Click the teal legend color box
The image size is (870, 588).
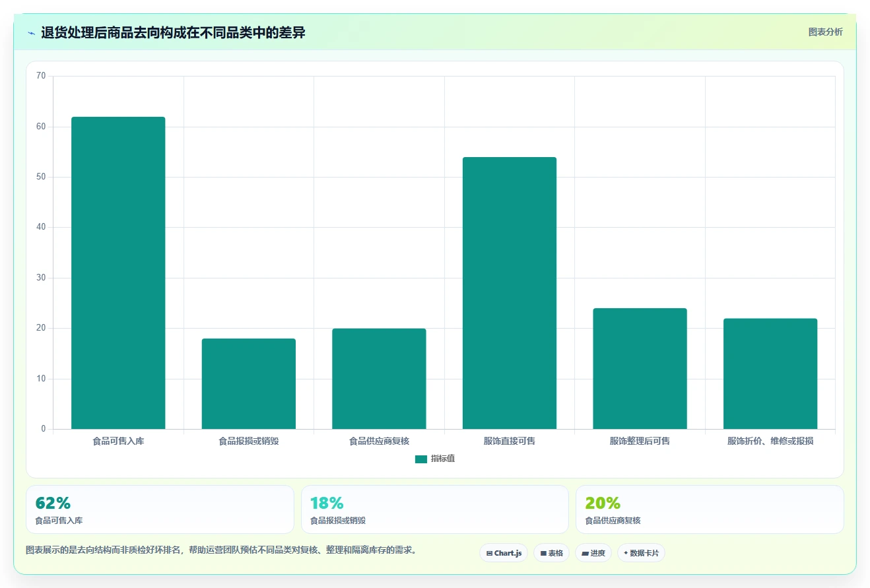[x=421, y=459]
